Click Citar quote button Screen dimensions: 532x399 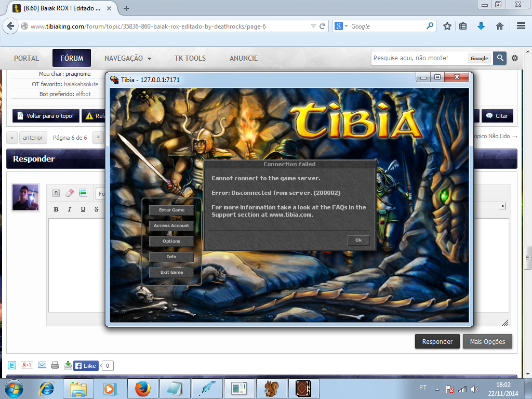click(497, 116)
